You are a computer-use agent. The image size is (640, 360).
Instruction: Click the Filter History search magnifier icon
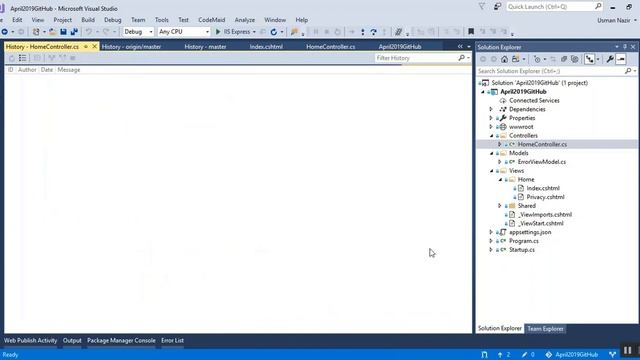[x=461, y=58]
